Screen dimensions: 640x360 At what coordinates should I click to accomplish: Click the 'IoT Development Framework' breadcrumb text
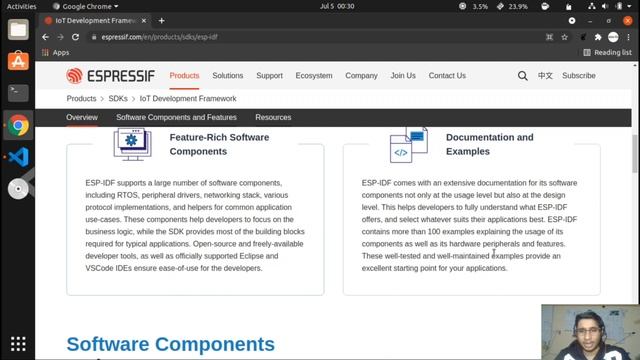[188, 98]
